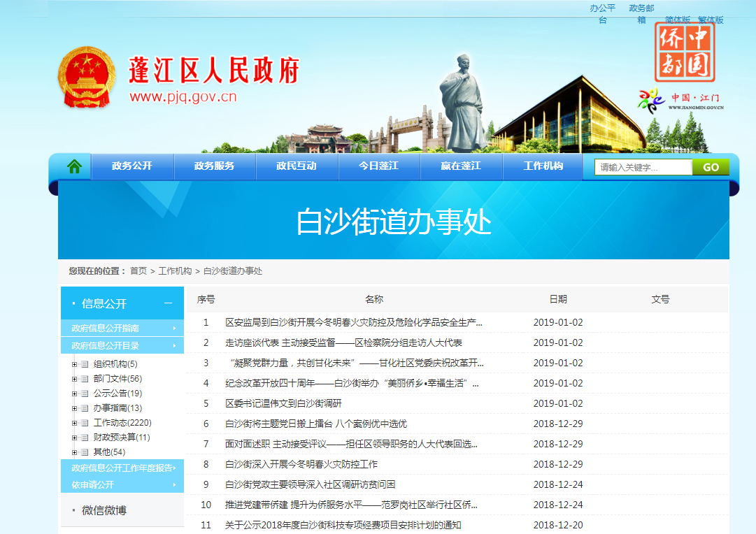Click the document icon beside 组织机构
Image resolution: width=756 pixels, height=534 pixels.
84,363
